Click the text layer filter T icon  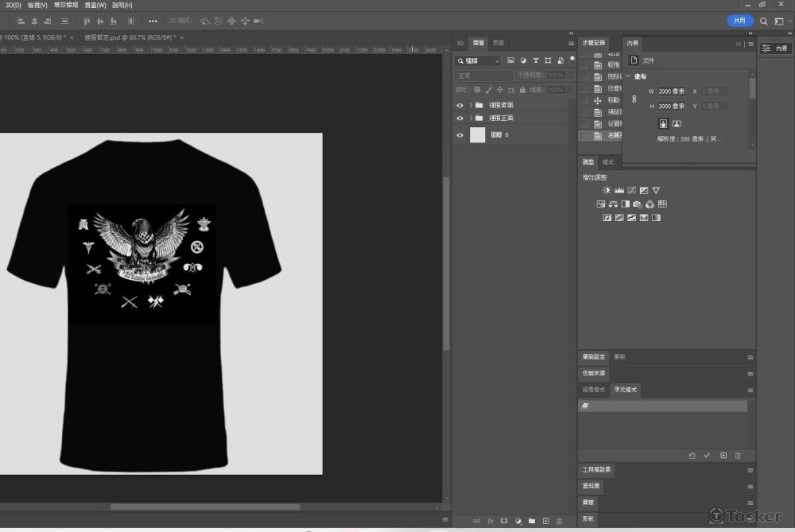[x=536, y=60]
